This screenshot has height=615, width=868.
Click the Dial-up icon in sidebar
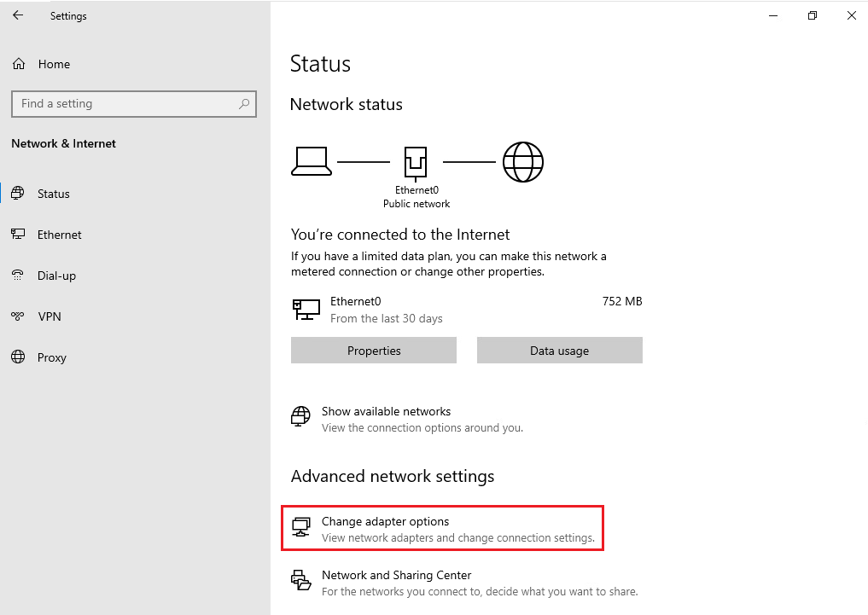[x=18, y=276]
